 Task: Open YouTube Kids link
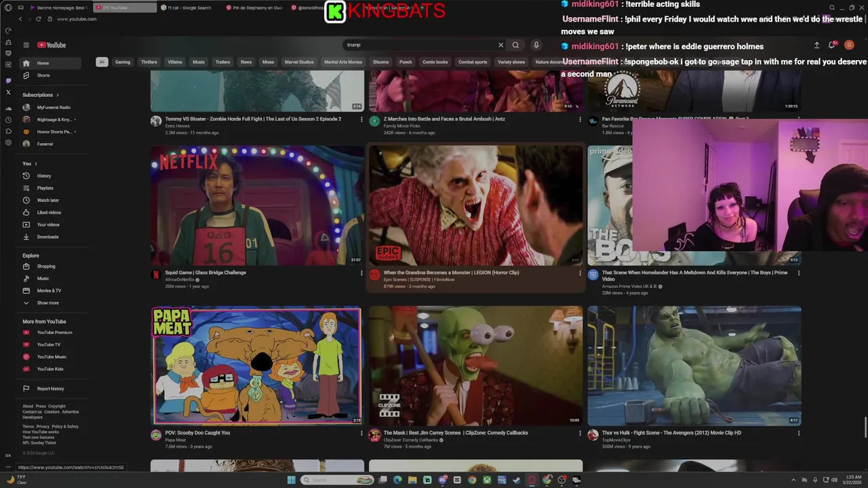coord(50,369)
